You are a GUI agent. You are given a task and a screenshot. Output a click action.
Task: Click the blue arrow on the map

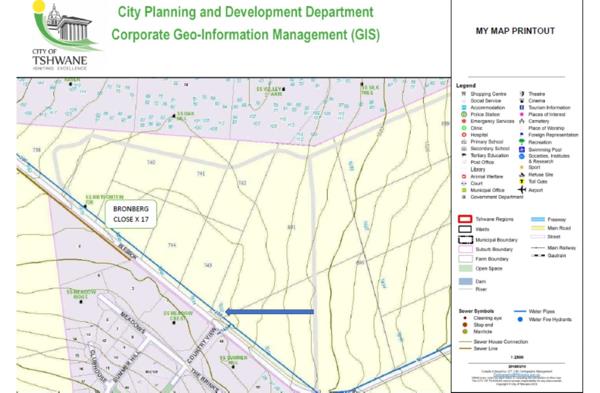[270, 312]
